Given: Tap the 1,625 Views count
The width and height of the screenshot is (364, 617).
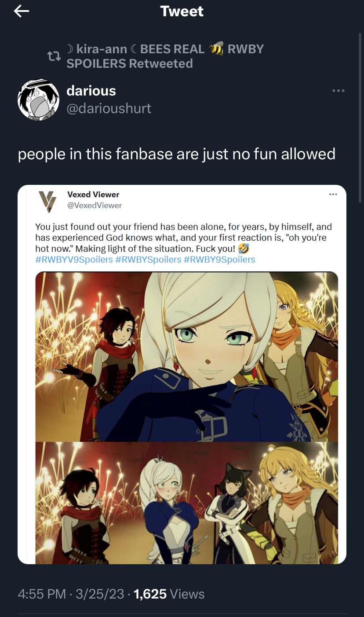Looking at the screenshot, I should (x=169, y=594).
